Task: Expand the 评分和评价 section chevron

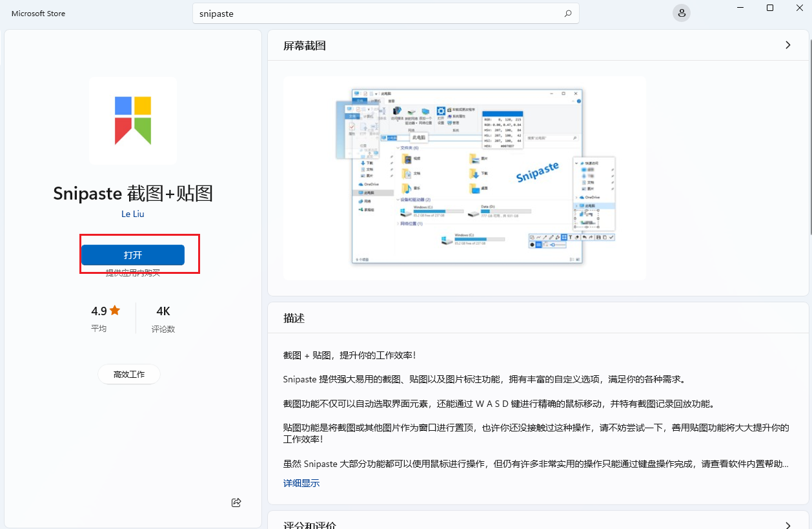Action: [787, 525]
